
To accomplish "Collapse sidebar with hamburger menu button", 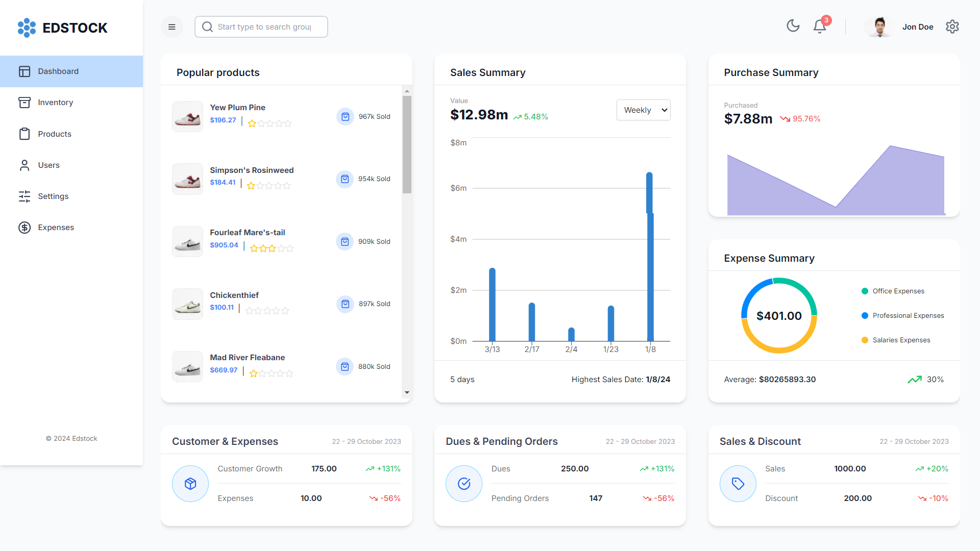I will pyautogui.click(x=172, y=27).
